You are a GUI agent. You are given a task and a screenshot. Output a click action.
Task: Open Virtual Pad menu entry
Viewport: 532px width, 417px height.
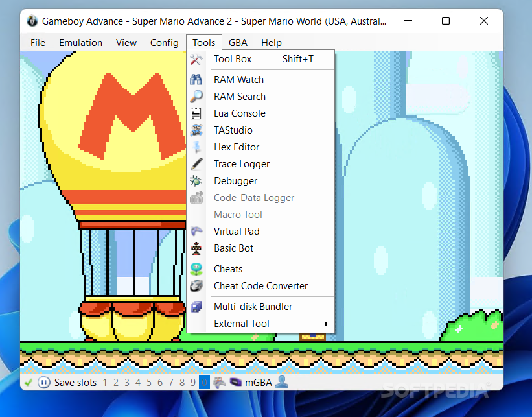[x=260, y=232]
